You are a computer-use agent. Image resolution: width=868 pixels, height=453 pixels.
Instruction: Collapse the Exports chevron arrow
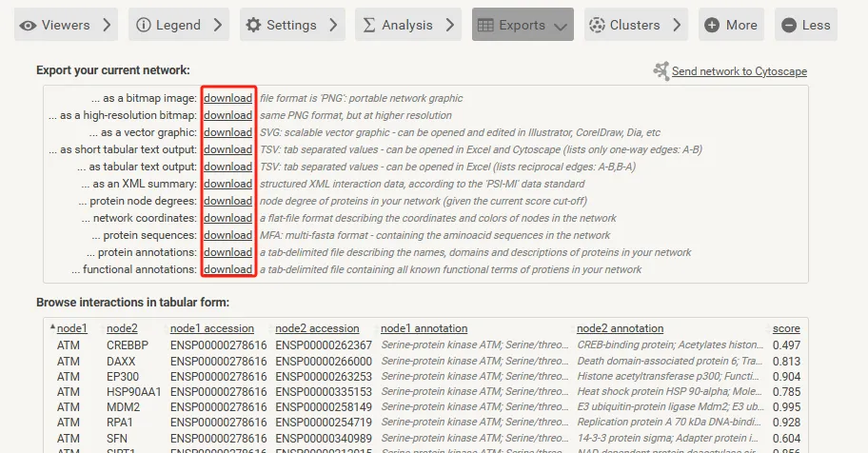pos(561,27)
